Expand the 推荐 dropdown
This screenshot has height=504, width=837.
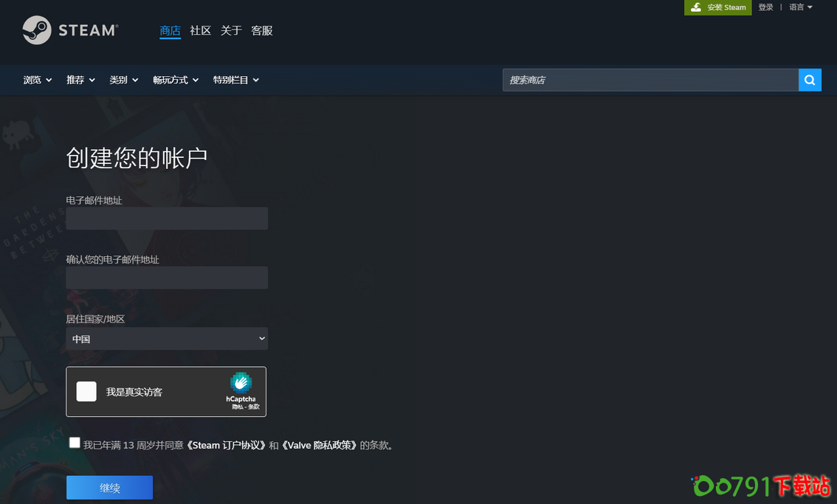(x=80, y=80)
